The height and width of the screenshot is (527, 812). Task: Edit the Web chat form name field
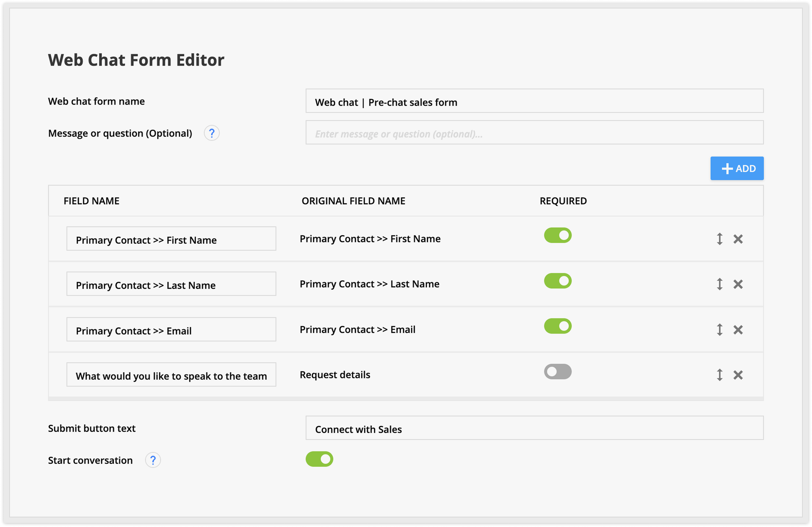pos(534,101)
